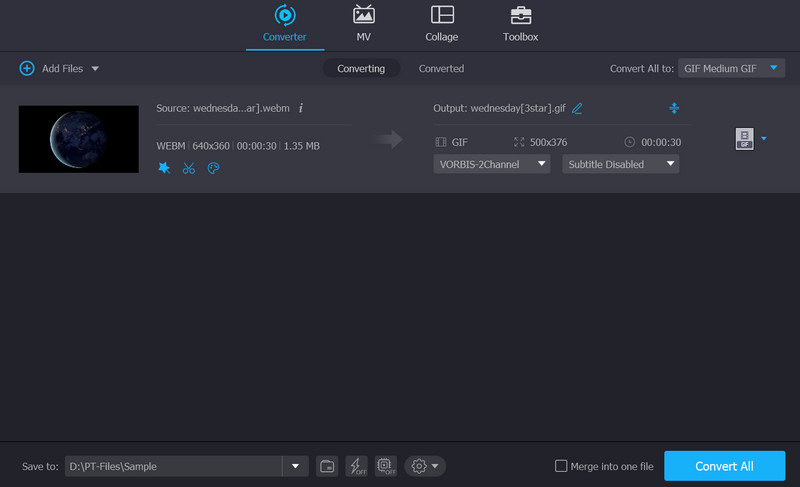
Task: Open the Edit effects star icon
Action: [x=164, y=168]
